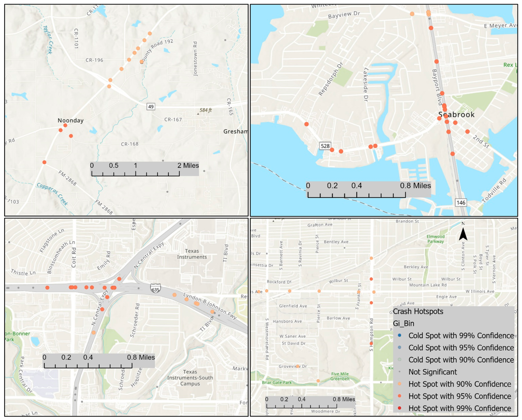Click the Not Significant legend dot
The width and height of the screenshot is (522, 420).
tap(400, 372)
